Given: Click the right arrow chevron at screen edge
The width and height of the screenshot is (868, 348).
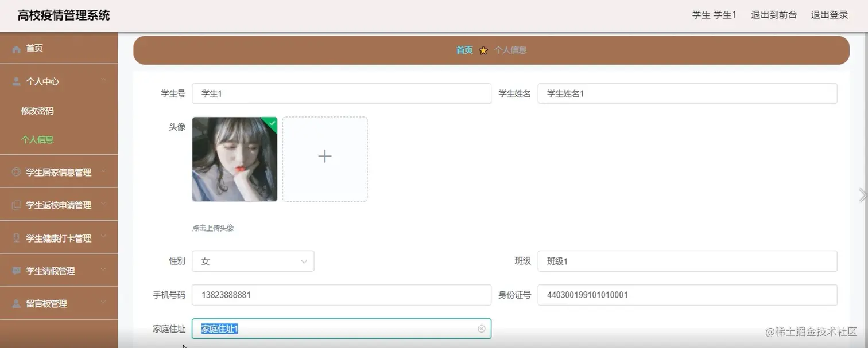Looking at the screenshot, I should click(x=862, y=194).
